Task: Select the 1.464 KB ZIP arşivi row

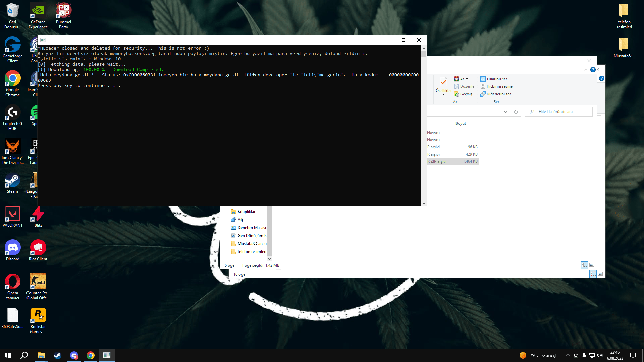Action: pyautogui.click(x=452, y=161)
